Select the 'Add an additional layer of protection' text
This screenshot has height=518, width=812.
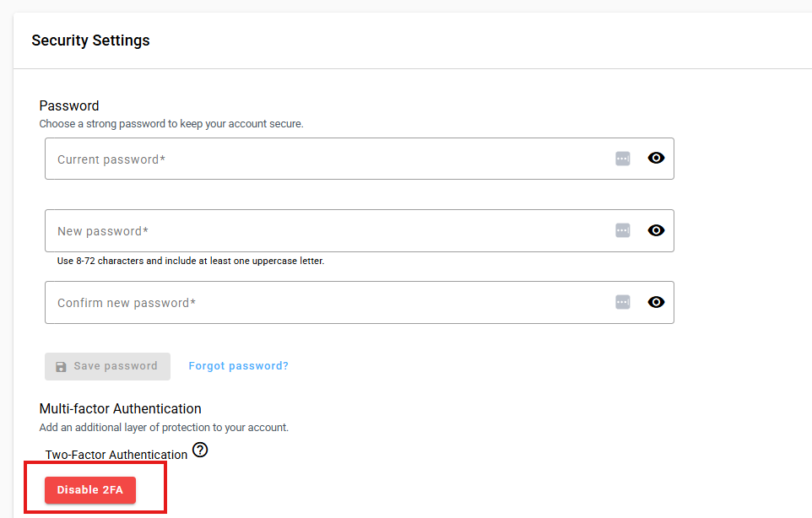coord(164,428)
